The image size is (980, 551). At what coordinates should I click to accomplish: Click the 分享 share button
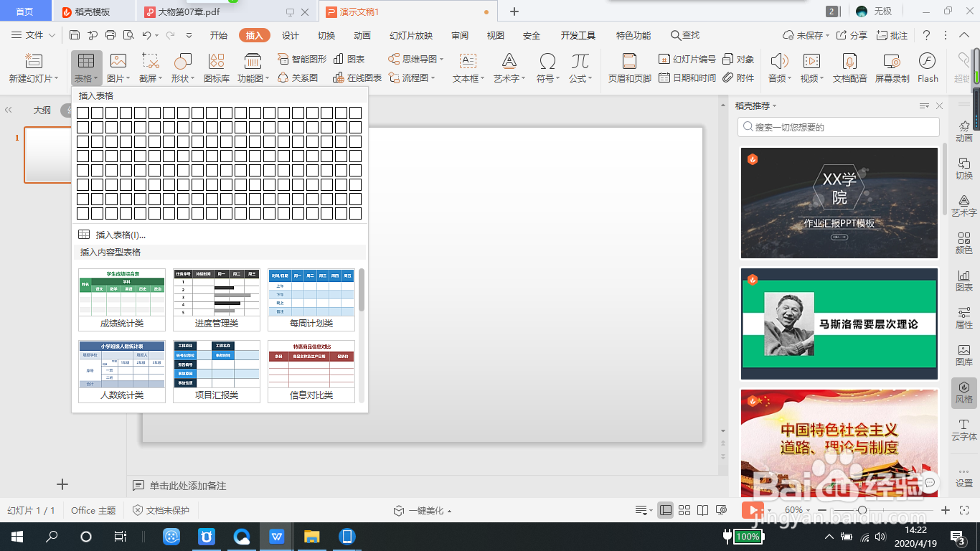[x=852, y=35]
